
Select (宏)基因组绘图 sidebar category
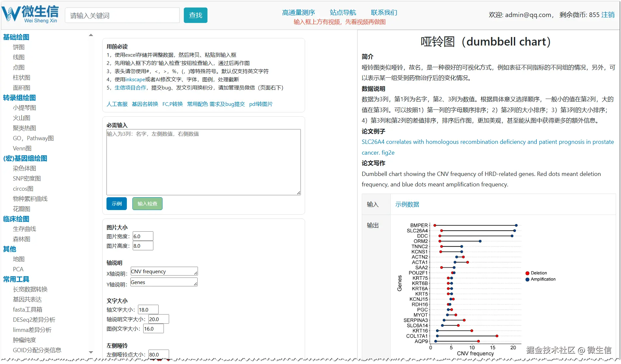click(x=25, y=158)
